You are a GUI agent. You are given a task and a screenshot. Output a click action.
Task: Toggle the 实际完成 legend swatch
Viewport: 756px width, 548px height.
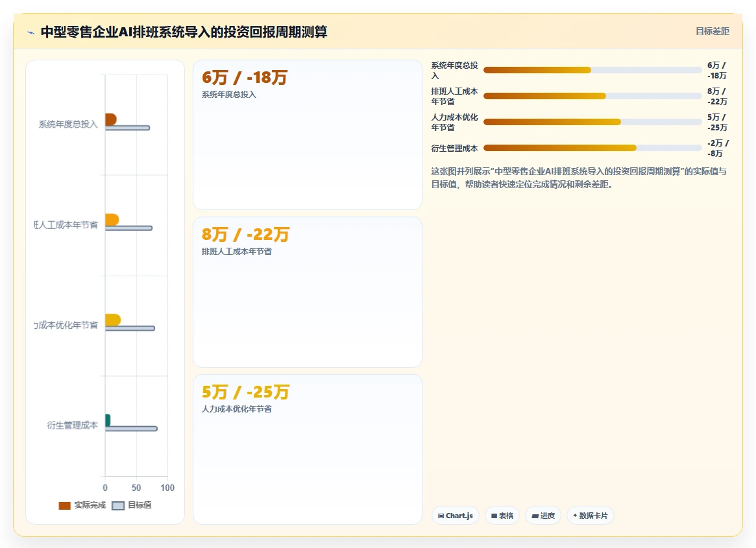tap(65, 506)
